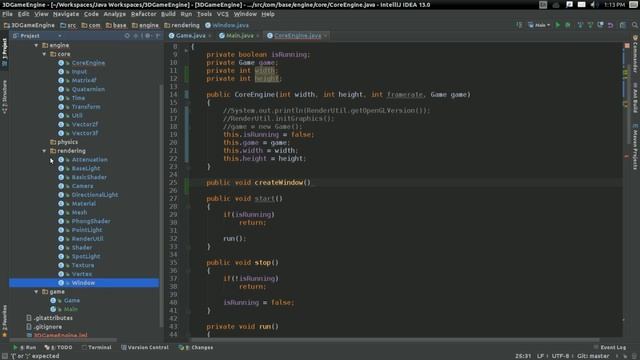
Task: Collapse the game folder in the tree
Action: [36, 292]
